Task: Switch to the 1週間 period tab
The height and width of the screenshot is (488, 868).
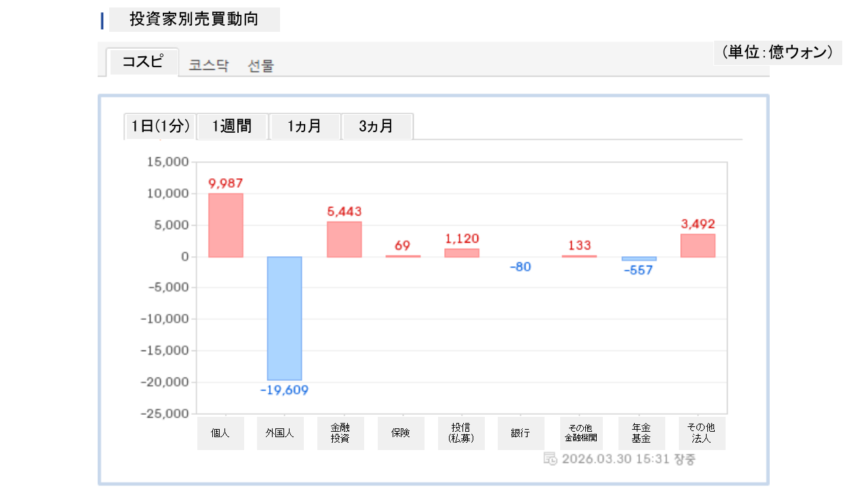Action: (232, 126)
